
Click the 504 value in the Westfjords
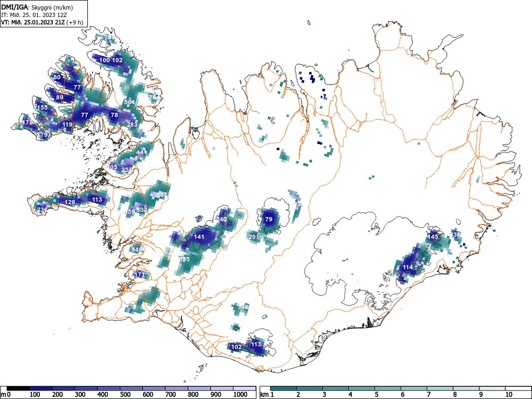(130, 102)
